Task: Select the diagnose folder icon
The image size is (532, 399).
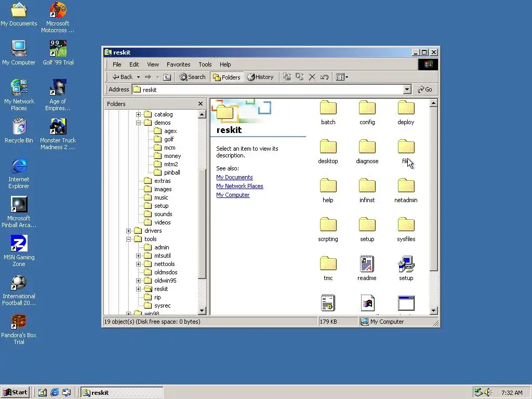Action: [x=367, y=152]
